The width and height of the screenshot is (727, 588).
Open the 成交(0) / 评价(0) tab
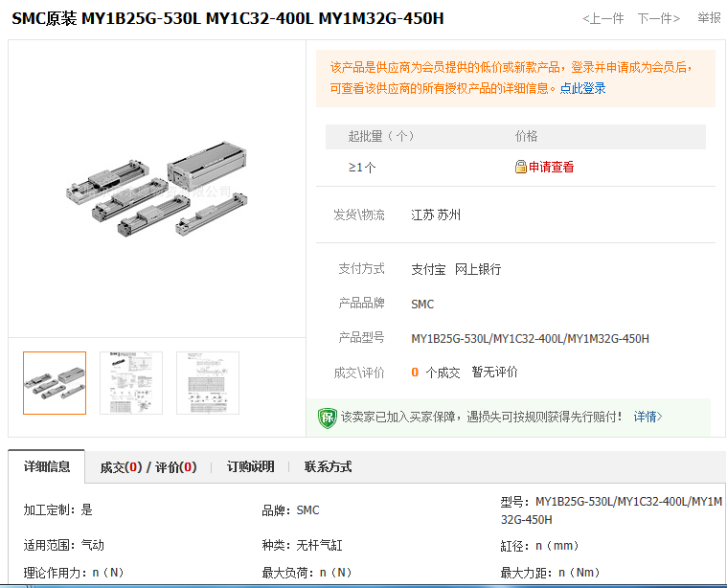[x=148, y=467]
